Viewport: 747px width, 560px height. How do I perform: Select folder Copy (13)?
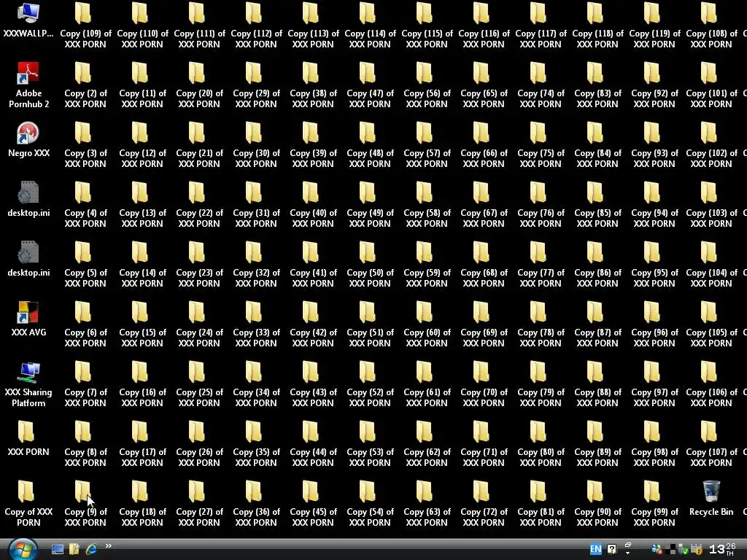142,205
